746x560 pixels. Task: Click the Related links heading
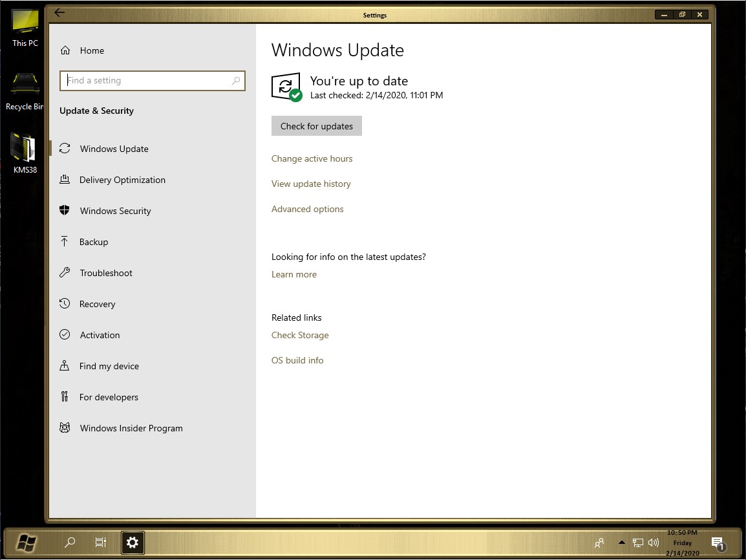[x=297, y=318]
